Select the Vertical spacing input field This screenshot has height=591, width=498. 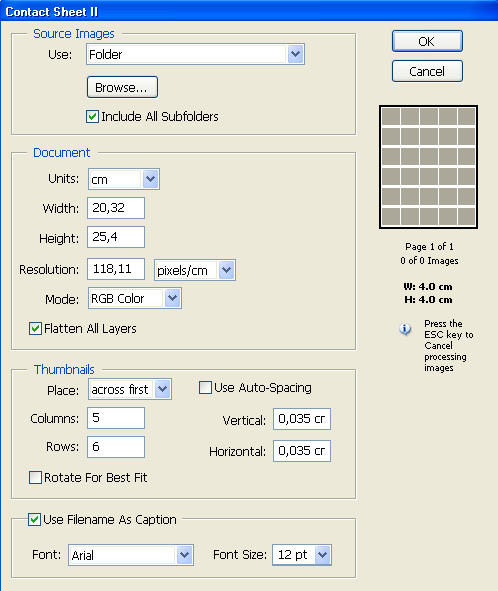click(x=302, y=419)
